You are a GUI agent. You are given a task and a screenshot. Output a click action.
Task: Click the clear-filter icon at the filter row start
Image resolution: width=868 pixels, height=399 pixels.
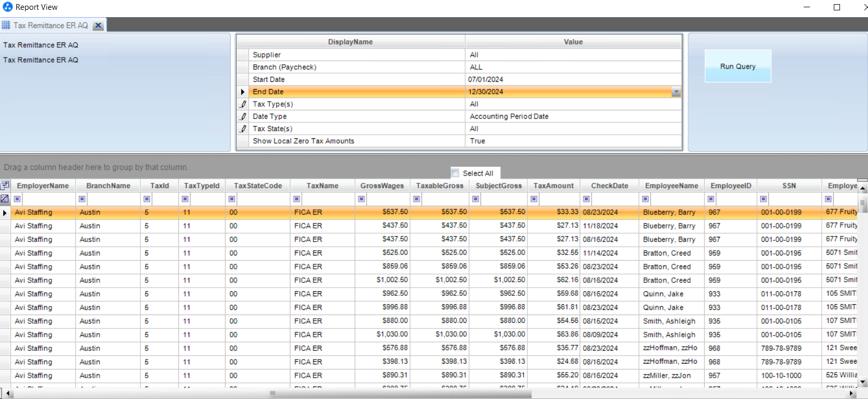[5, 199]
